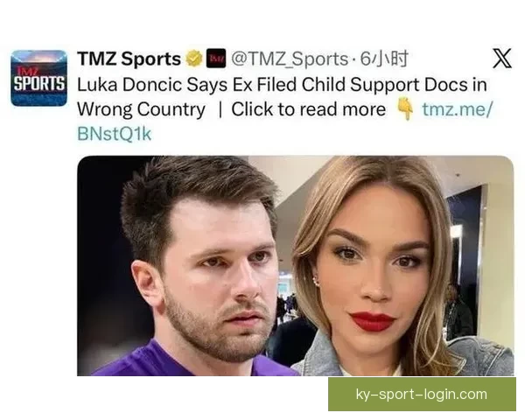This screenshot has height=420, width=525.
Task: Click the green ky-sport-login.com banner
Action: tap(422, 395)
